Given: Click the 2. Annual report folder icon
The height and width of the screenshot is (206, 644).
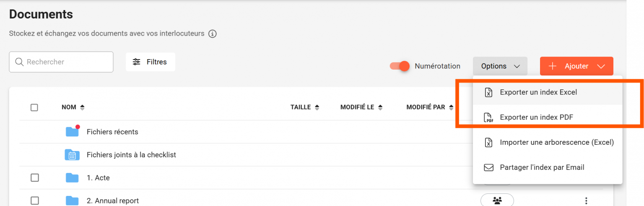Looking at the screenshot, I should coord(72,201).
